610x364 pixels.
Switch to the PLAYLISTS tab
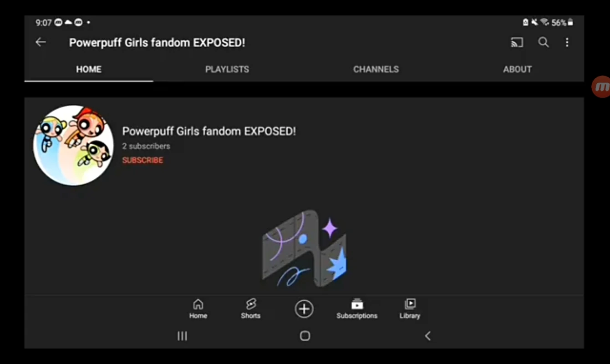pos(227,69)
